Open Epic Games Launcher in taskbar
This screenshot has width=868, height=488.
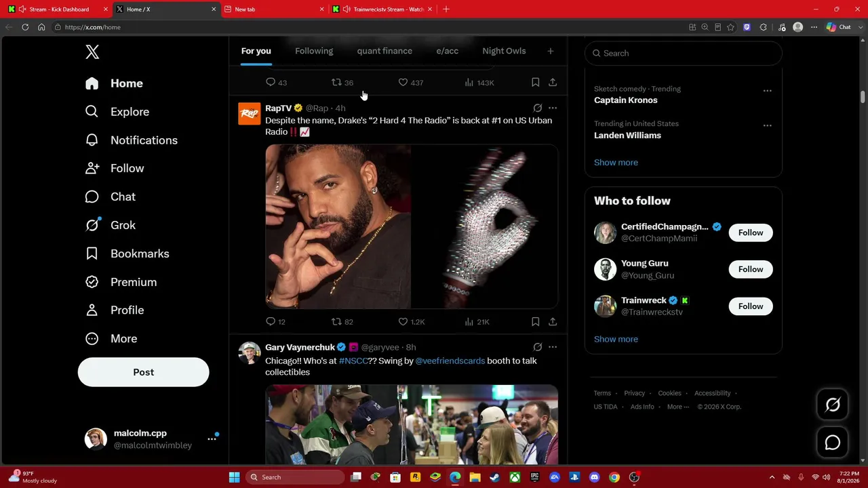[x=534, y=477]
